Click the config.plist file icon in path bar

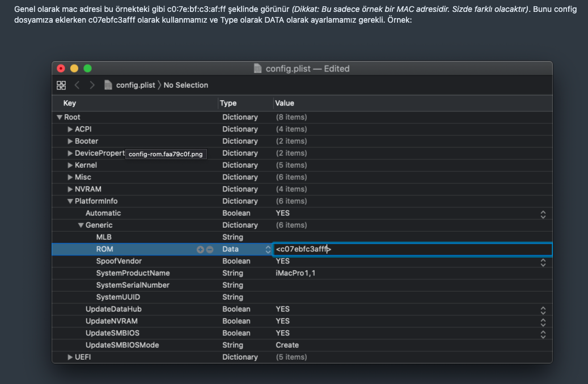point(108,85)
